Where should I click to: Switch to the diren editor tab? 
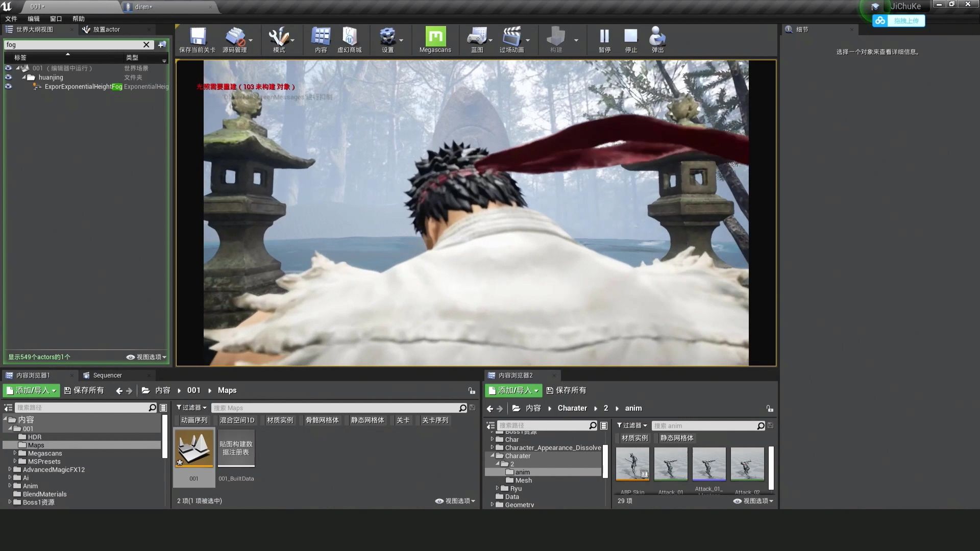click(x=143, y=7)
